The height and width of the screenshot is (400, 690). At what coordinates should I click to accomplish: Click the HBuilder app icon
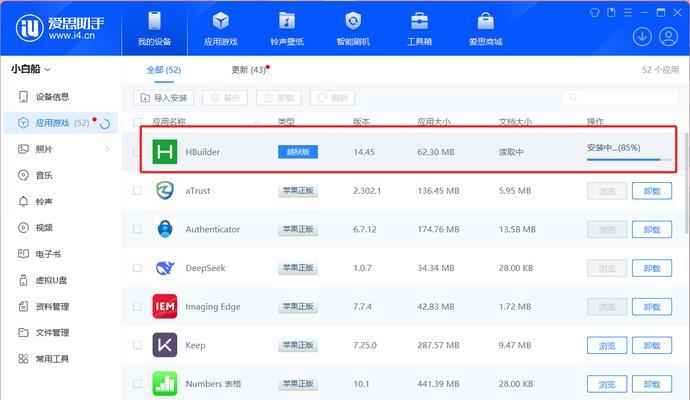coord(165,152)
